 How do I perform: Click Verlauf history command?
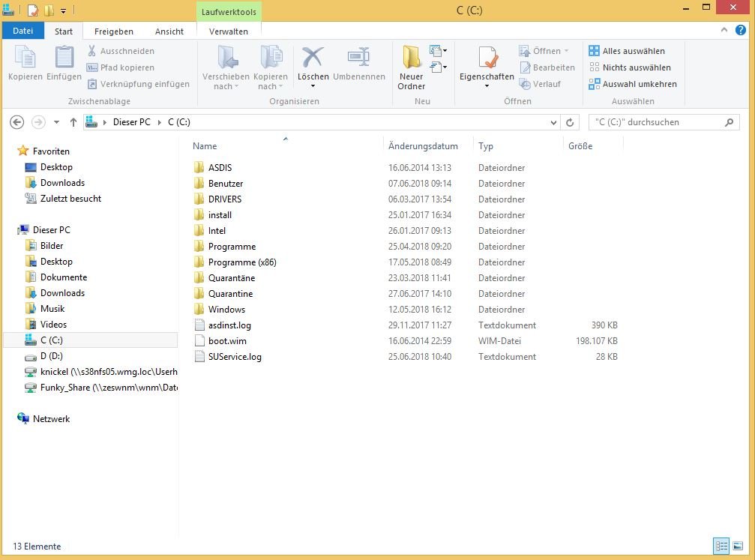(x=541, y=84)
